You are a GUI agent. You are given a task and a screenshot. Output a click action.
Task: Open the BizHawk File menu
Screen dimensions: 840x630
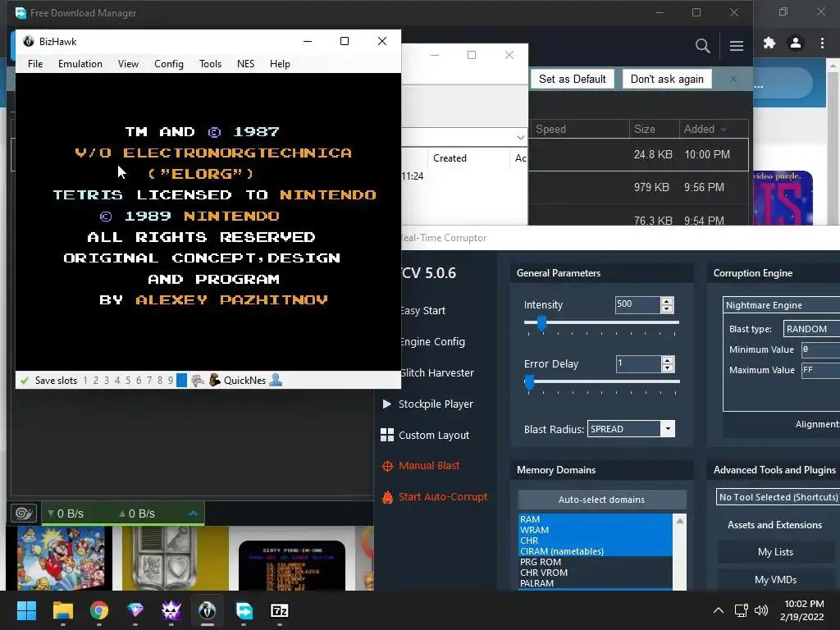tap(35, 64)
